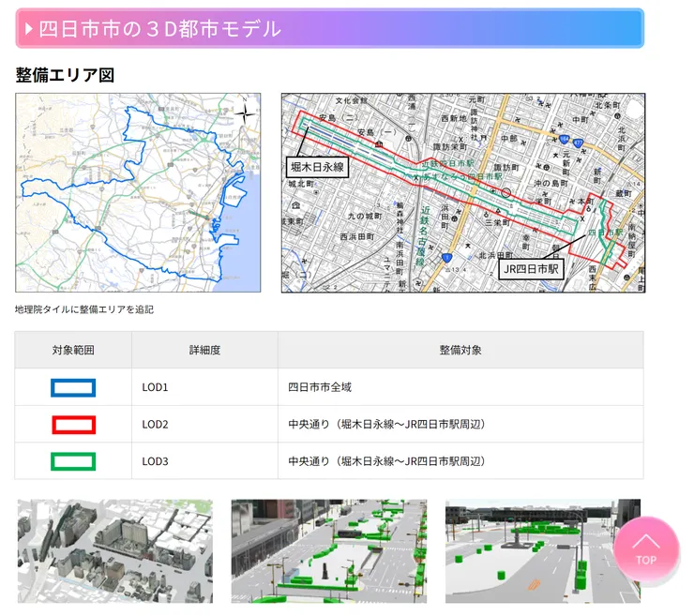Click the 堀木日永線 label on the map
The height and width of the screenshot is (616, 694).
coord(317,167)
